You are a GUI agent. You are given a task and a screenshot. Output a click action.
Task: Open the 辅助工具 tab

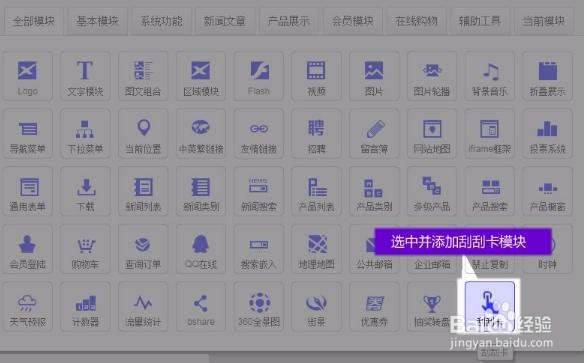click(480, 21)
